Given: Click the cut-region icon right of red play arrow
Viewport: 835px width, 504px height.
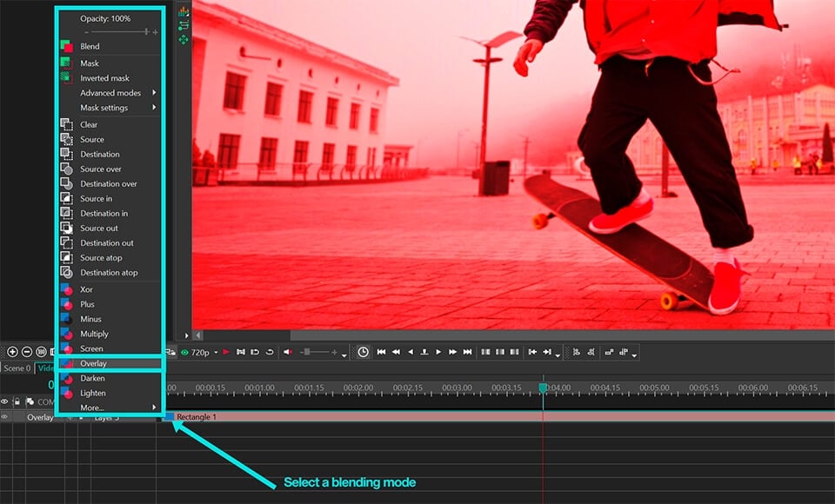Looking at the screenshot, I should tap(241, 352).
